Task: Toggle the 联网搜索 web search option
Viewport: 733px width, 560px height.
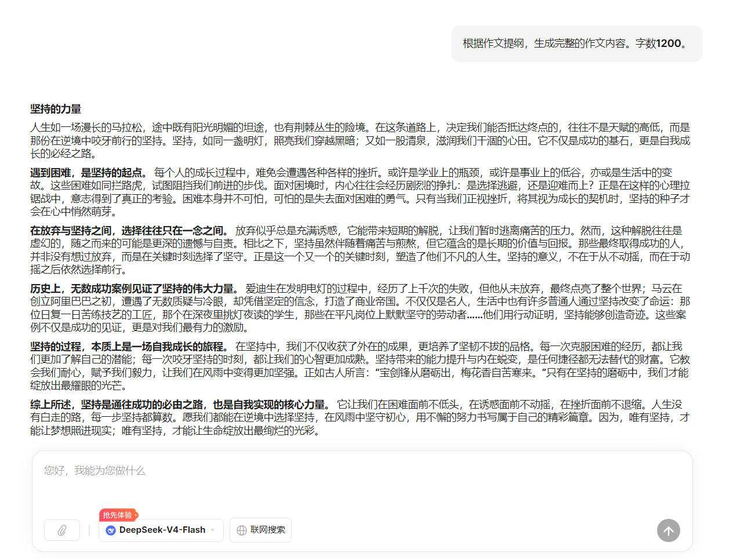Action: tap(260, 530)
